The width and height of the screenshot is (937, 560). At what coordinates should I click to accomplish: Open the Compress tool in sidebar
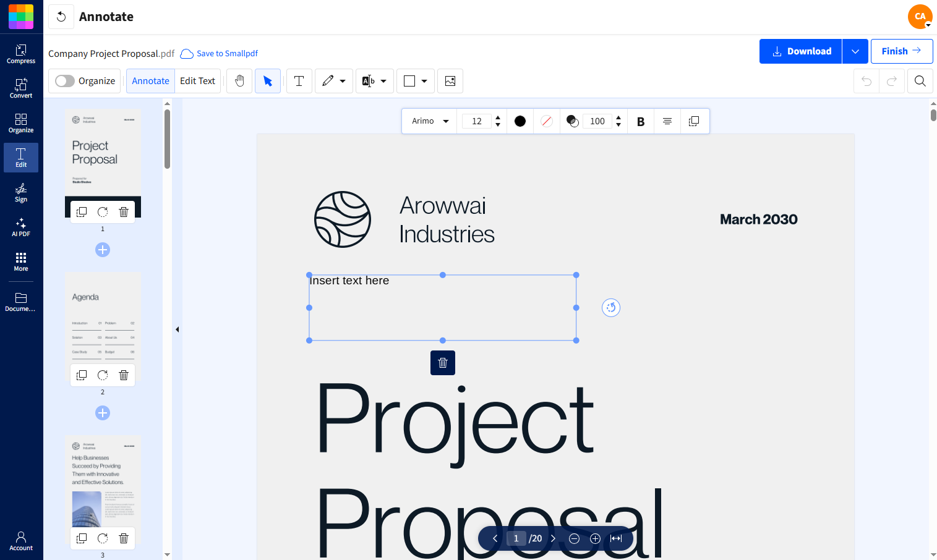(x=21, y=54)
